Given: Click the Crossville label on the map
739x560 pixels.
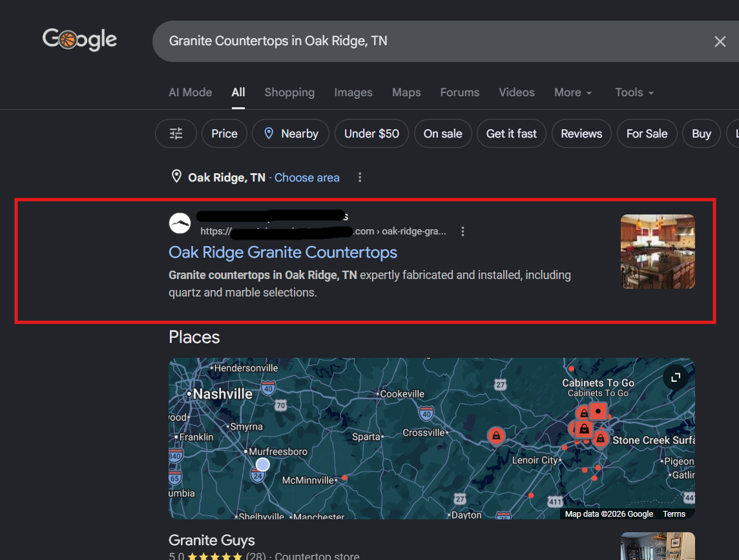Looking at the screenshot, I should point(423,433).
